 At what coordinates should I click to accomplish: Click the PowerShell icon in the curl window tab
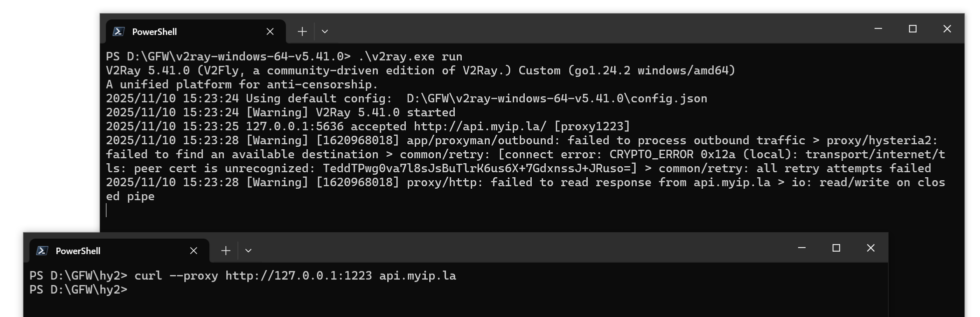click(x=42, y=251)
